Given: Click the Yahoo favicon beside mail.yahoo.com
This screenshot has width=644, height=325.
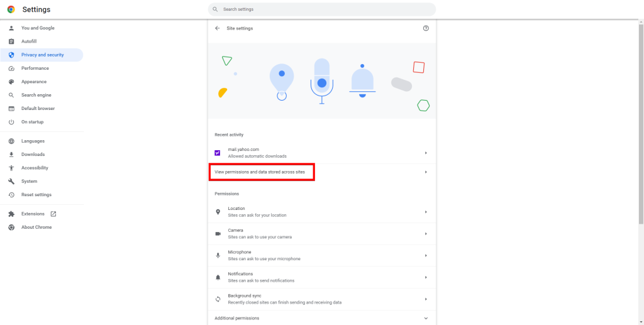Looking at the screenshot, I should (218, 153).
